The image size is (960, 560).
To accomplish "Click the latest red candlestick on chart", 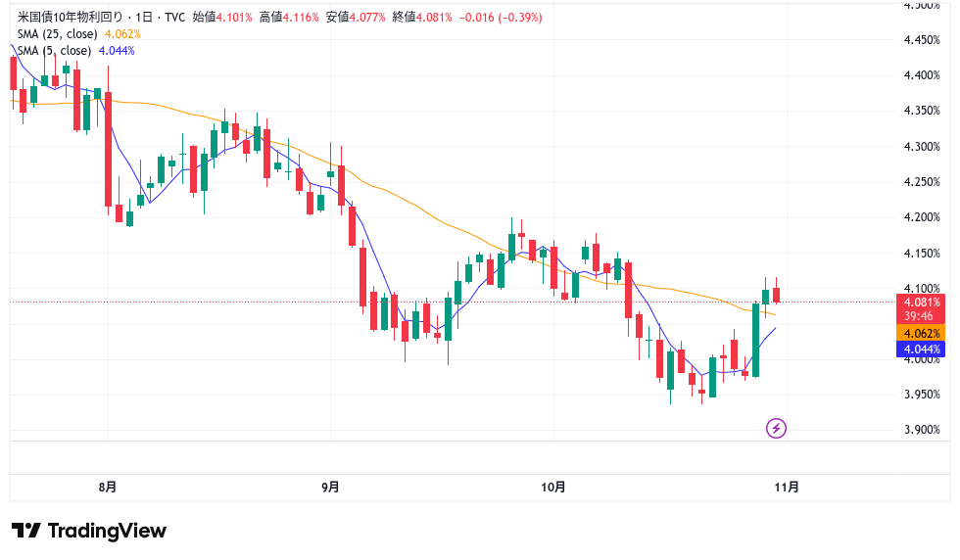I will tap(777, 294).
